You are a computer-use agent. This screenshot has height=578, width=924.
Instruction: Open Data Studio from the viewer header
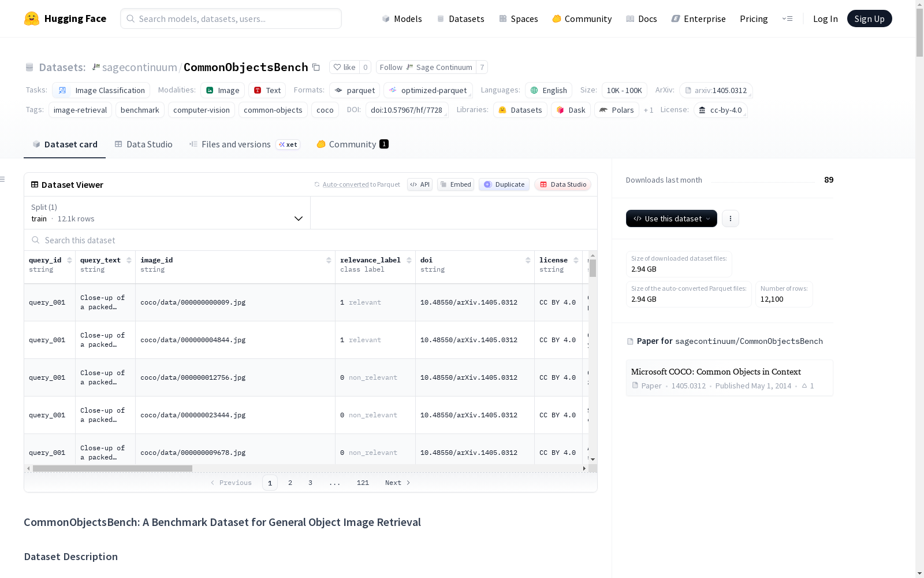click(563, 184)
